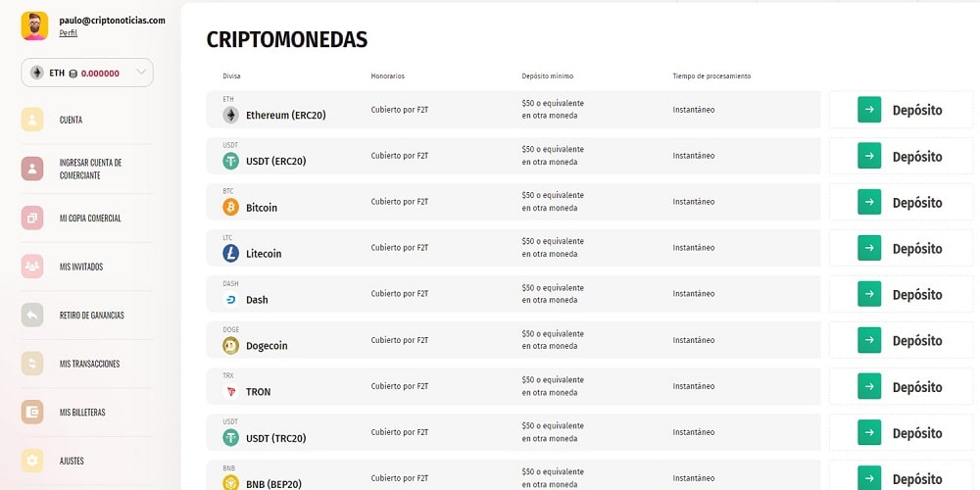Select Mis Invitados menu label

coord(81,267)
